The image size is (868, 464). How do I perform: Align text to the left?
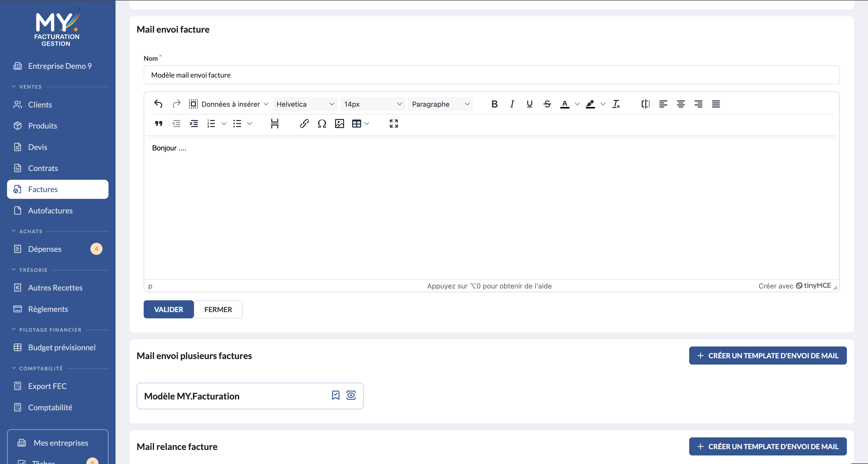coord(663,104)
